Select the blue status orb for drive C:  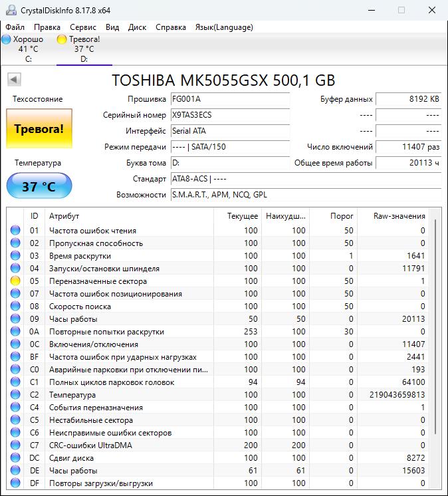point(6,39)
